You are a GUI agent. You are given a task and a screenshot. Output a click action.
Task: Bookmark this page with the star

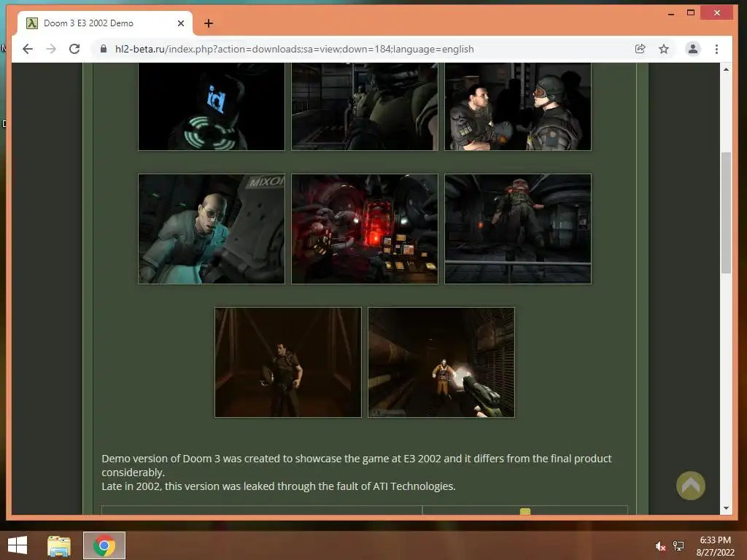[664, 49]
